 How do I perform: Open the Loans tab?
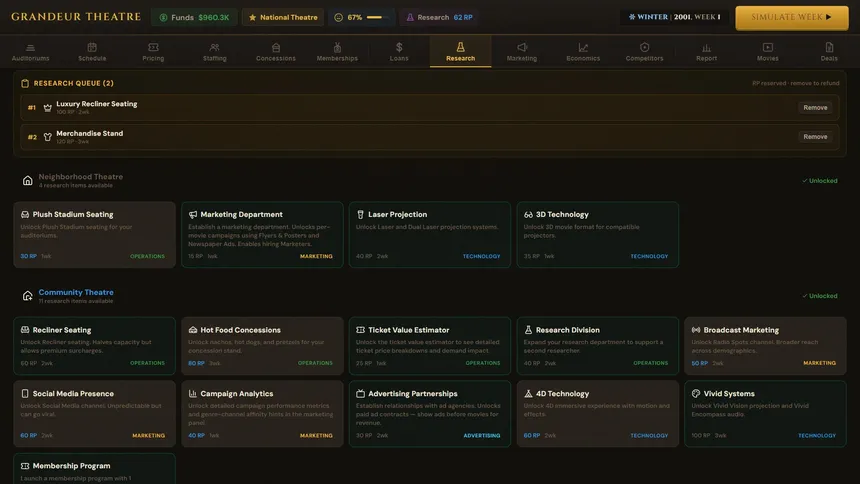pyautogui.click(x=399, y=52)
